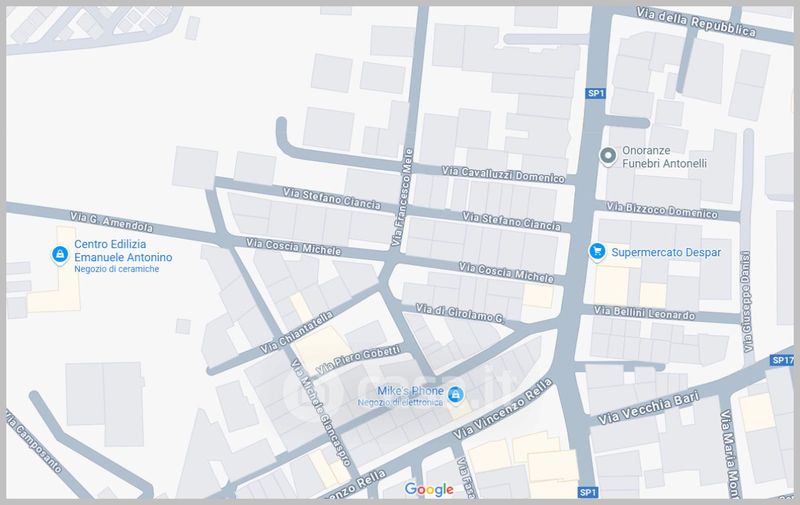Click the Onoranze Funebri Antonelli gray marker pin
800x505 pixels.
pos(606,155)
